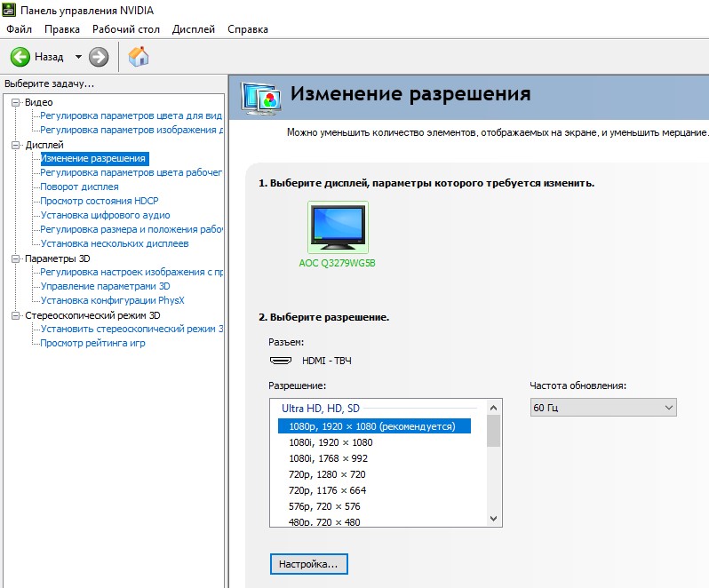Open the Справка menu
Viewport: 709px width, 588px height.
click(x=248, y=29)
